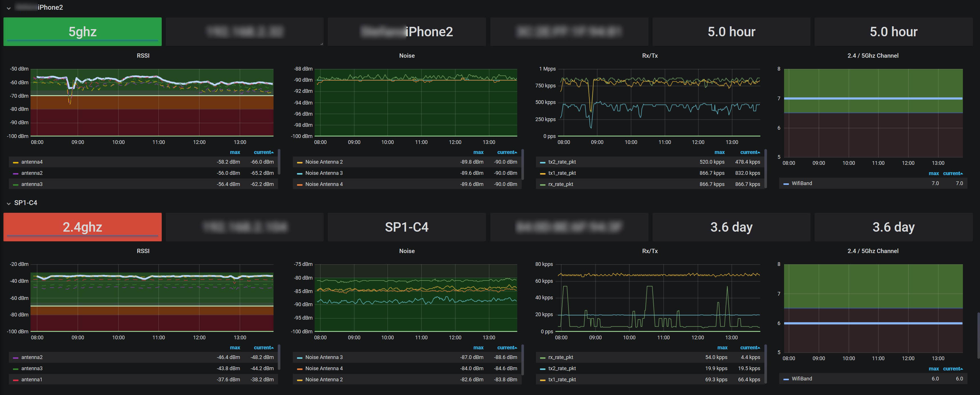
Task: Click yellow swatch beside iPhone2 tx1_rate_pkt
Action: point(542,173)
